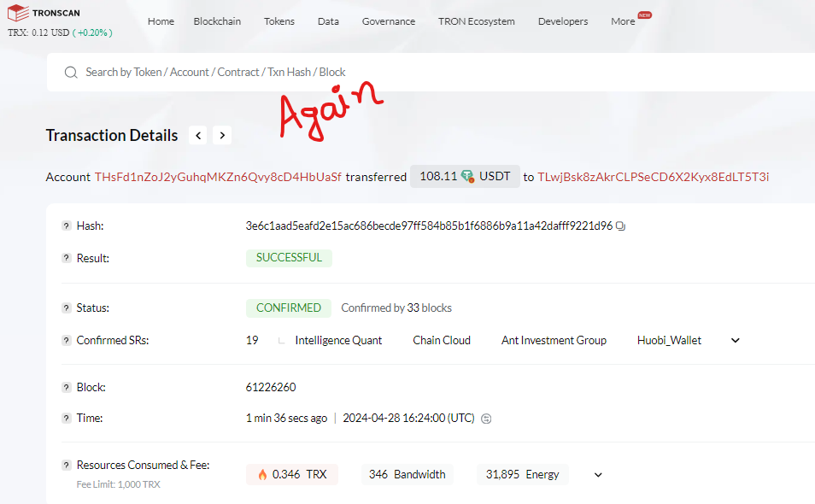Open the Home menu

coord(161,21)
